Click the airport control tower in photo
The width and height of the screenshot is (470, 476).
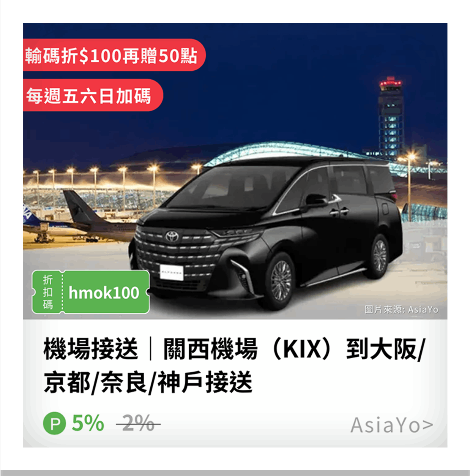pyautogui.click(x=390, y=118)
